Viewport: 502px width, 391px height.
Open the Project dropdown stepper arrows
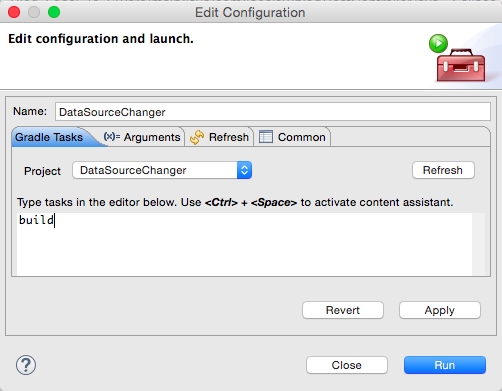click(244, 170)
